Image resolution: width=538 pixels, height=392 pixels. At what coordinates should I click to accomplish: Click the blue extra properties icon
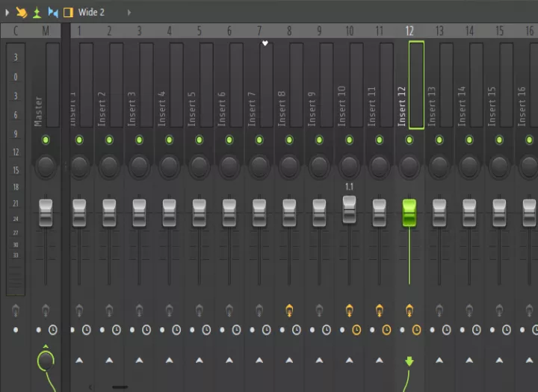[53, 13]
